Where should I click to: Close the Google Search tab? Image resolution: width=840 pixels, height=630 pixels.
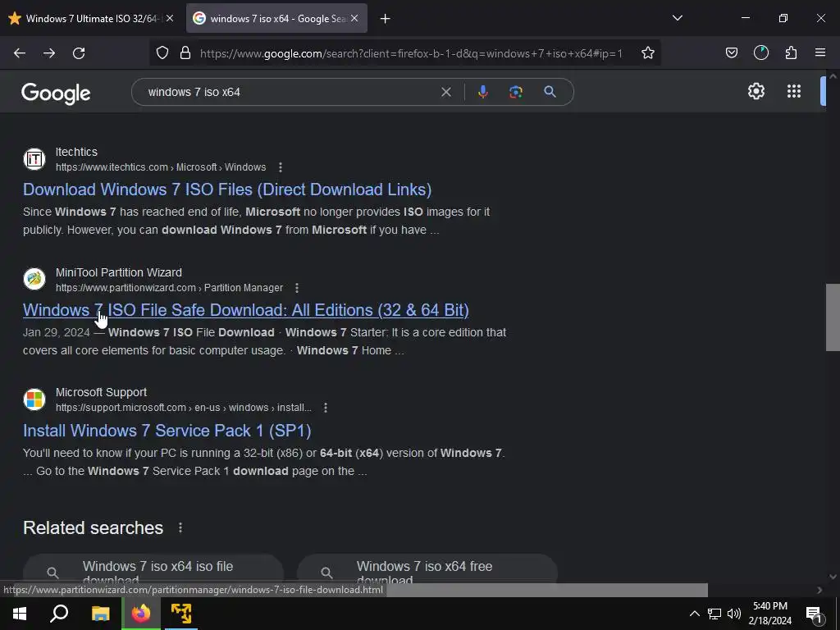[354, 18]
